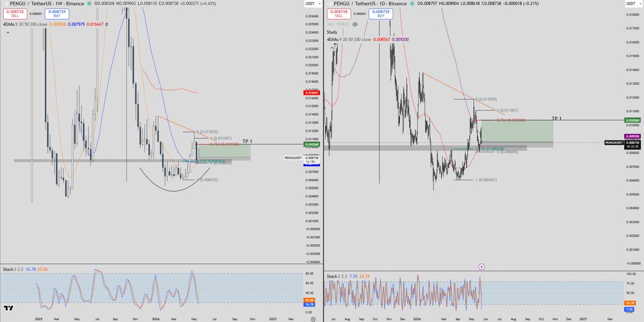Select the Study label on the daily chart
The width and height of the screenshot is (644, 322).
pos(332,32)
